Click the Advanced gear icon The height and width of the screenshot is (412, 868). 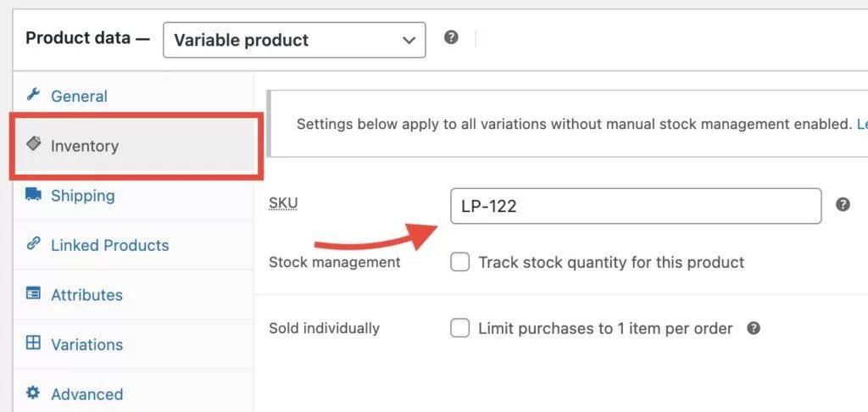point(34,393)
